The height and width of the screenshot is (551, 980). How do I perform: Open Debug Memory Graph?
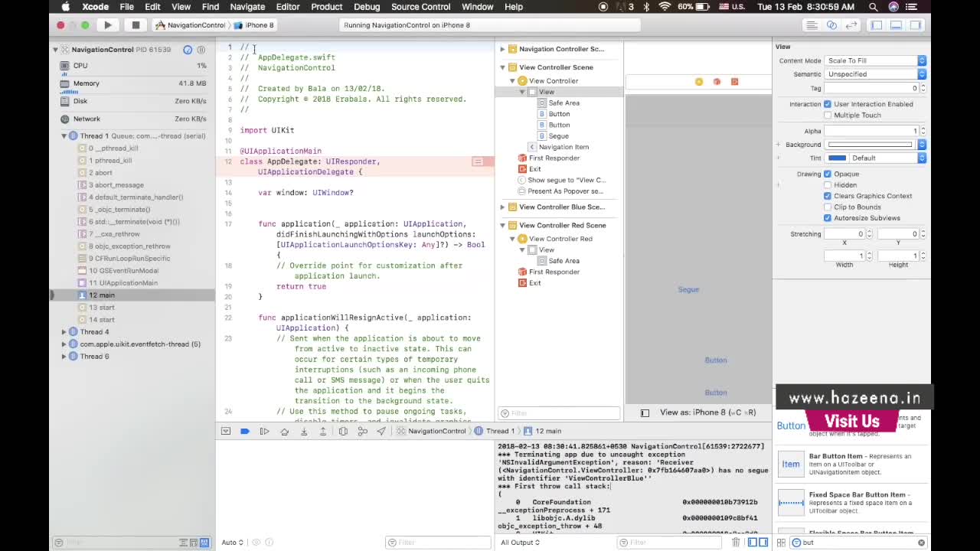[x=362, y=431]
